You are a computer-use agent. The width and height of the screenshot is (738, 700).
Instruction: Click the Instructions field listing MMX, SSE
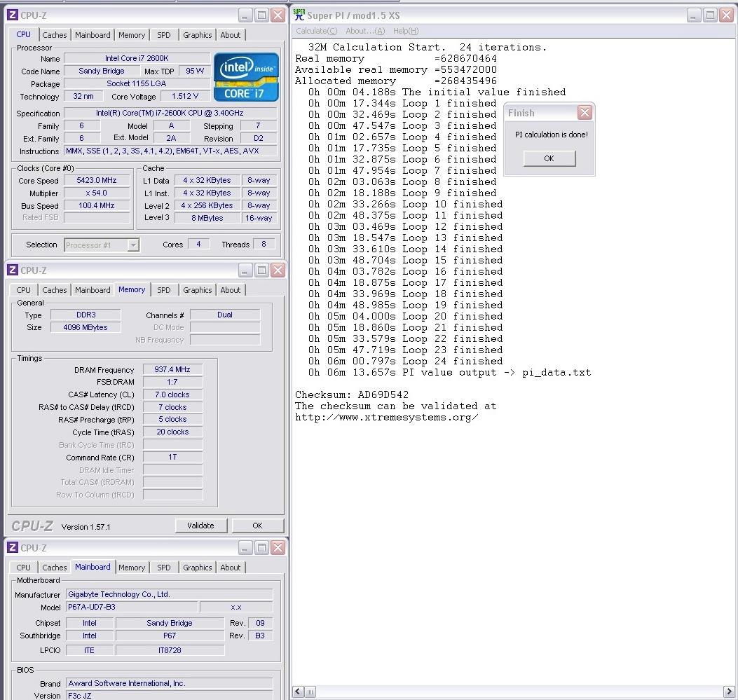click(170, 151)
